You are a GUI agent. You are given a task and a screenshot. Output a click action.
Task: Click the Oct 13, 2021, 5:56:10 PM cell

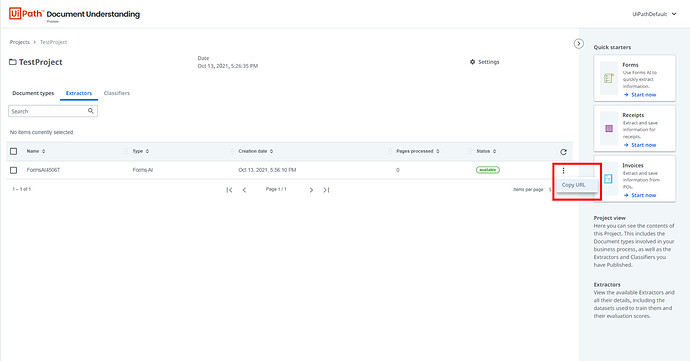click(267, 170)
